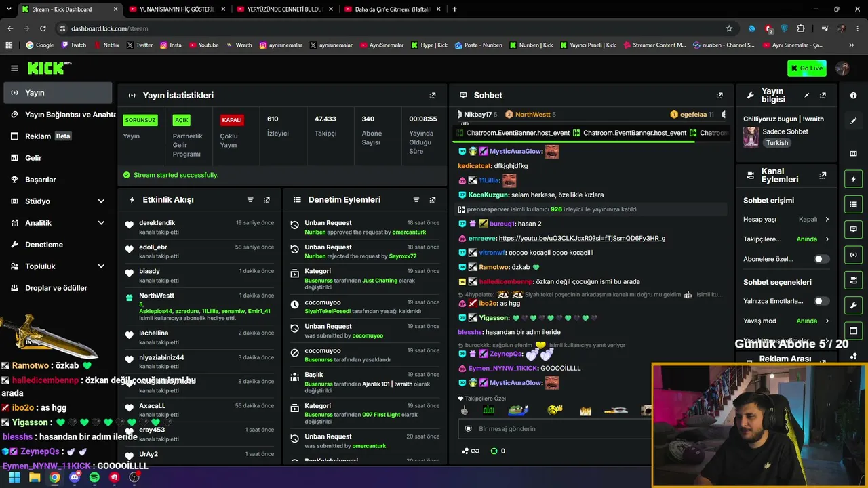Click the 610 İzleyici viewer count

point(278,126)
